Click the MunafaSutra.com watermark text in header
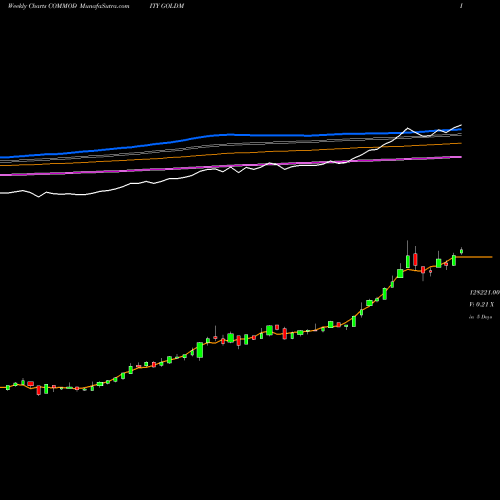 (105, 6)
